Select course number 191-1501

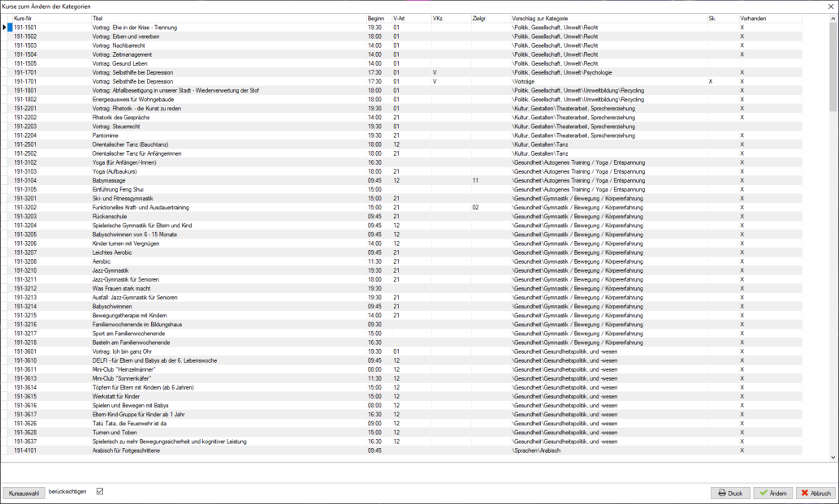click(25, 28)
